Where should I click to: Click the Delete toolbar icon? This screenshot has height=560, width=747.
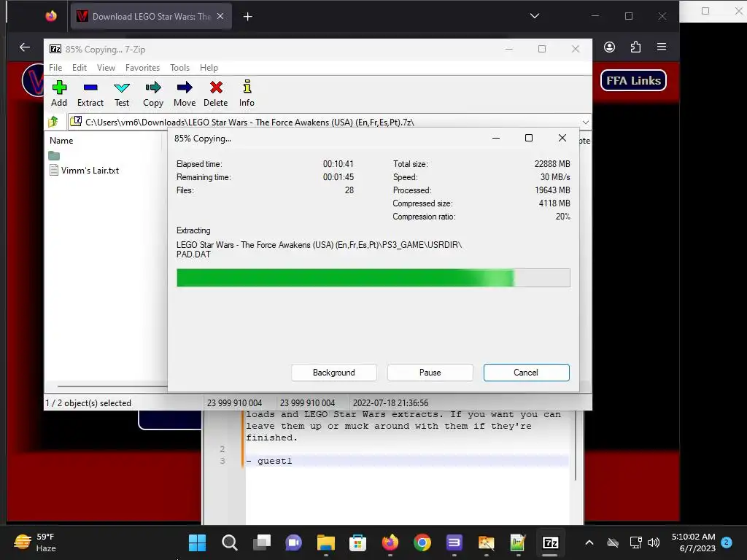pos(216,93)
